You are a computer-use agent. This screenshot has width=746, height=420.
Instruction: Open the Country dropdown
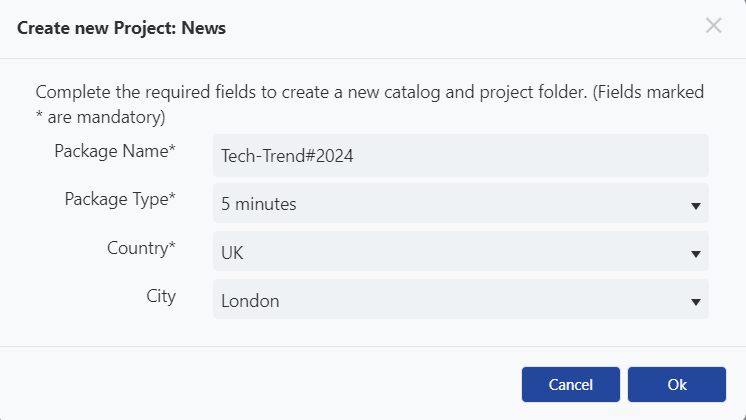pyautogui.click(x=461, y=252)
